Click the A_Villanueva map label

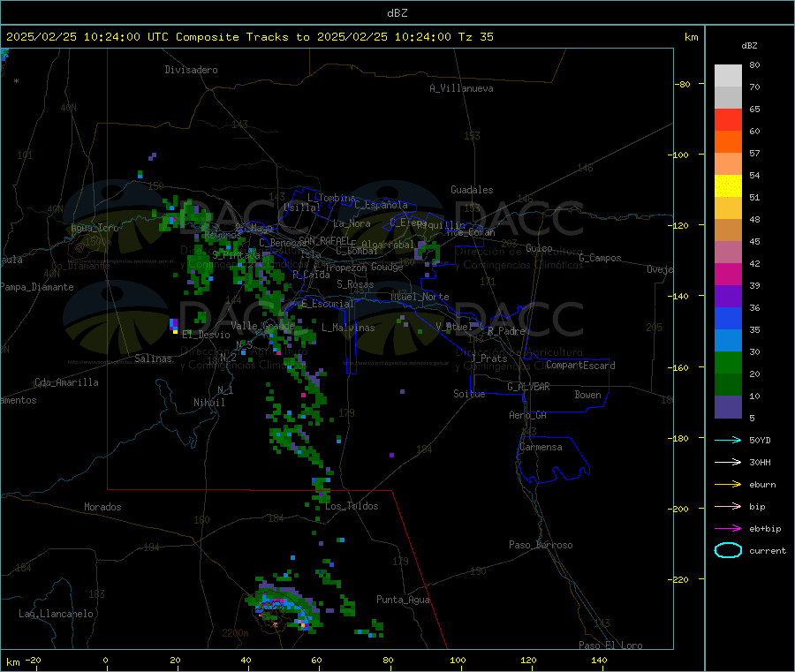click(461, 88)
